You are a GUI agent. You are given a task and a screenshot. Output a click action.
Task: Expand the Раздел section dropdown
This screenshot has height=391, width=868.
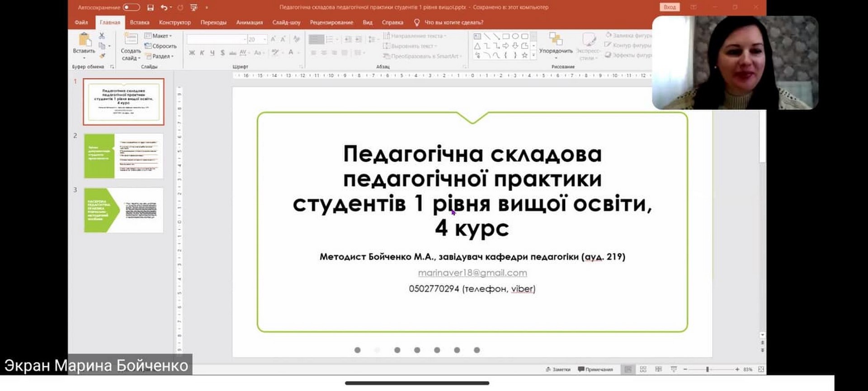pyautogui.click(x=160, y=56)
